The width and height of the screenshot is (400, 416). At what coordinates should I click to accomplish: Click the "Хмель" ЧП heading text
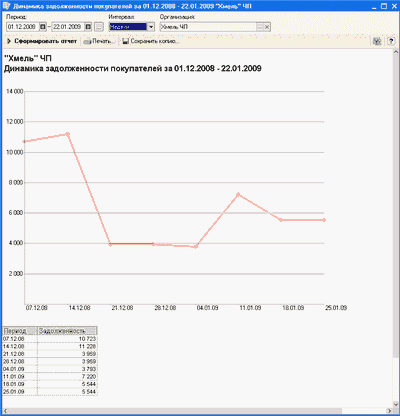click(x=28, y=59)
